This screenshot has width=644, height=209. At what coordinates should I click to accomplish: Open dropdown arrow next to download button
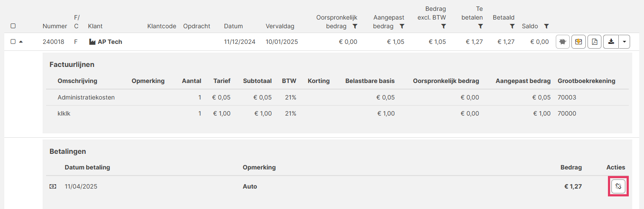tap(624, 42)
